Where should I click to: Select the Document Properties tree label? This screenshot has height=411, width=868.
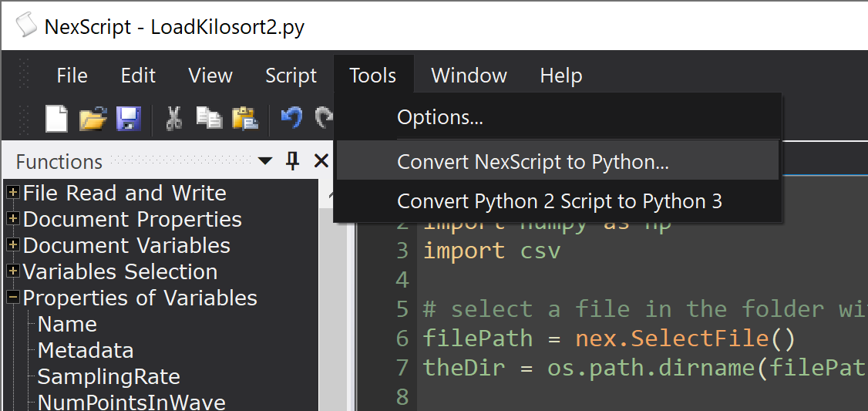[x=133, y=219]
